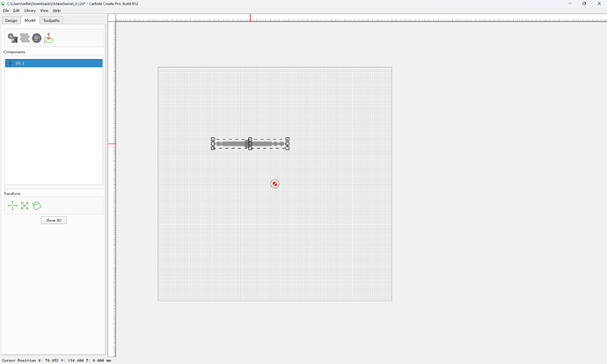The image size is (607, 364).
Task: Click the red origin marker on canvas
Action: point(274,184)
